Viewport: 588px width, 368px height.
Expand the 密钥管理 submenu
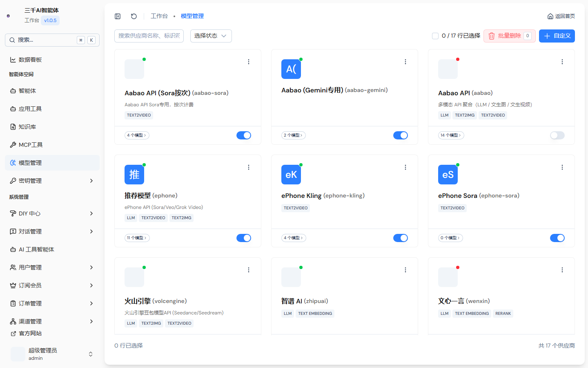pos(91,181)
